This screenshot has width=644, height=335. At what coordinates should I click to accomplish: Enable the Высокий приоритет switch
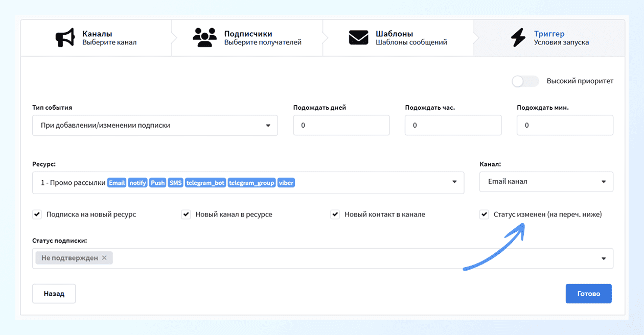525,81
